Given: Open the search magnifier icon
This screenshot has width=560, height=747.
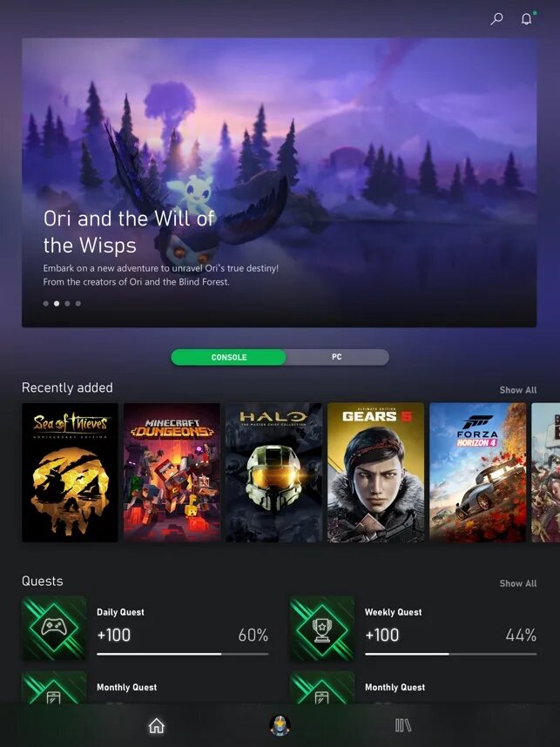Looking at the screenshot, I should click(x=496, y=18).
